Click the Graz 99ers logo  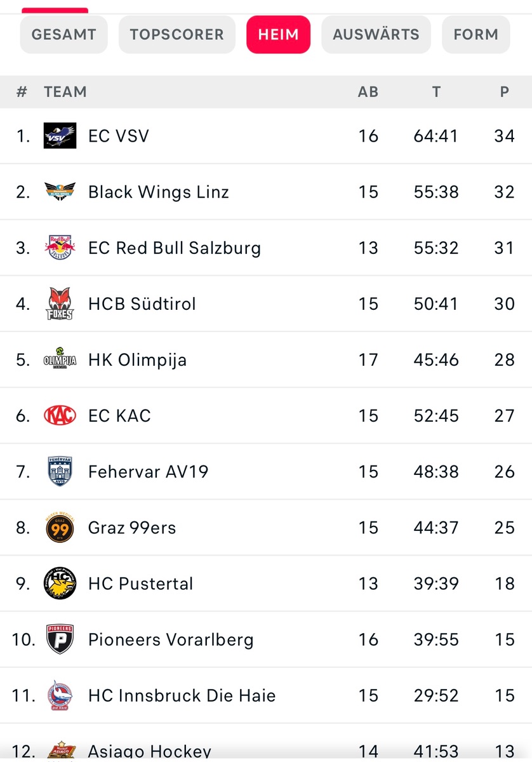60,528
